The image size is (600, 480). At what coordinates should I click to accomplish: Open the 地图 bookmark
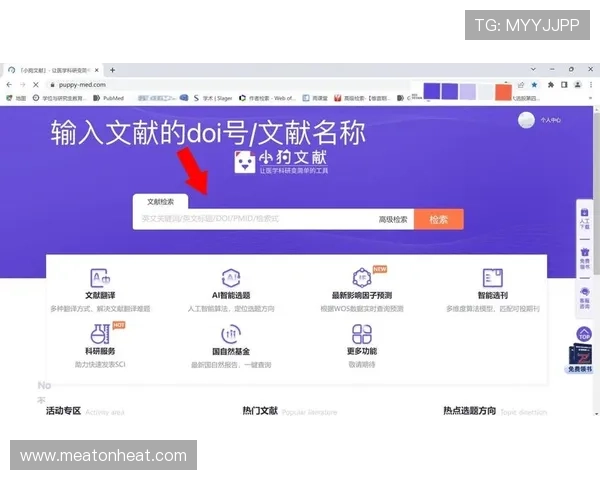(x=16, y=98)
